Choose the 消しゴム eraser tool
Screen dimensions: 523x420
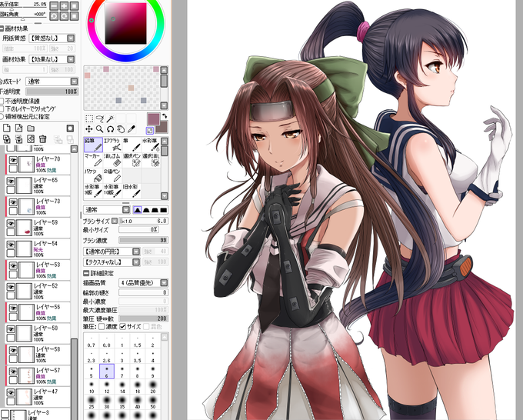click(112, 160)
